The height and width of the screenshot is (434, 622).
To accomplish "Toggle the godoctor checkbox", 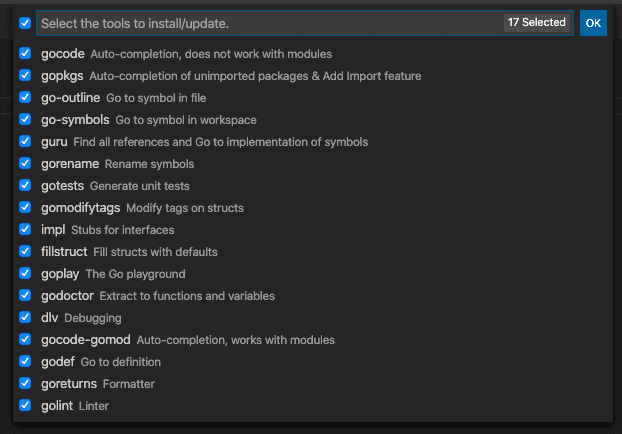I will click(25, 296).
